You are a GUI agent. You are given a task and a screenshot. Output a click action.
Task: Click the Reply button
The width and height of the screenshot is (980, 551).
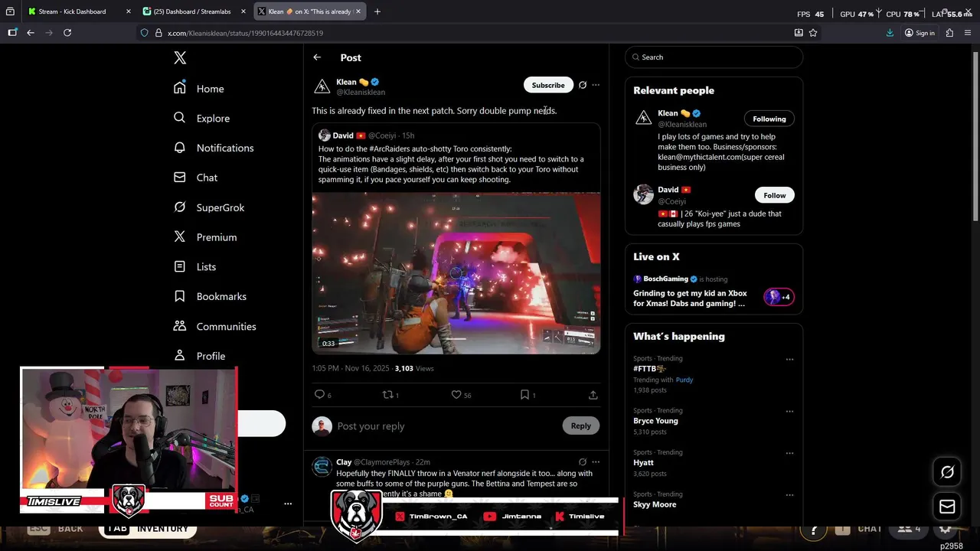[x=581, y=425]
